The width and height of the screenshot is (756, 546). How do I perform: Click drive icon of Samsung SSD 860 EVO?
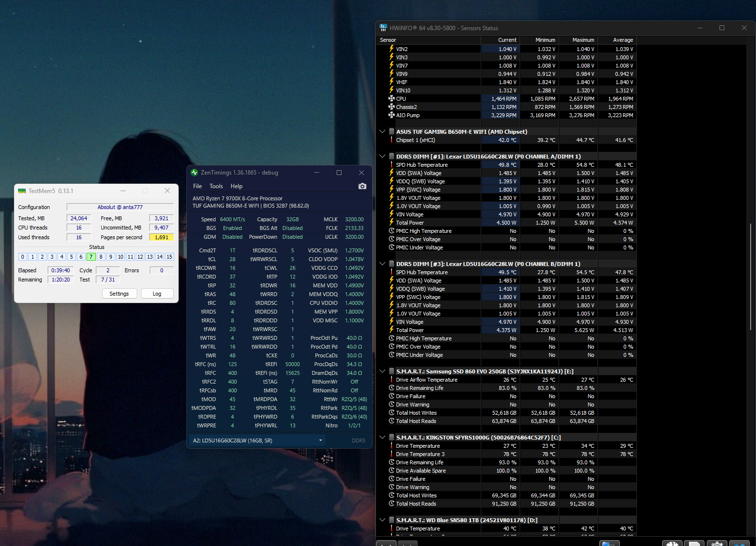pos(392,371)
